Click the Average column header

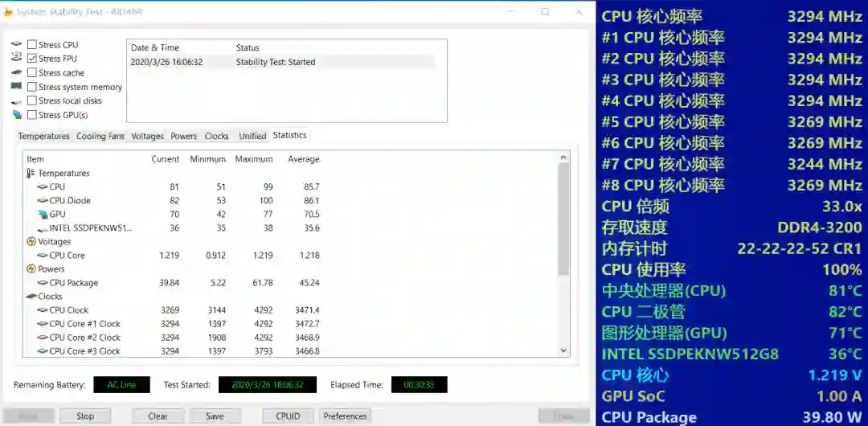(x=303, y=159)
